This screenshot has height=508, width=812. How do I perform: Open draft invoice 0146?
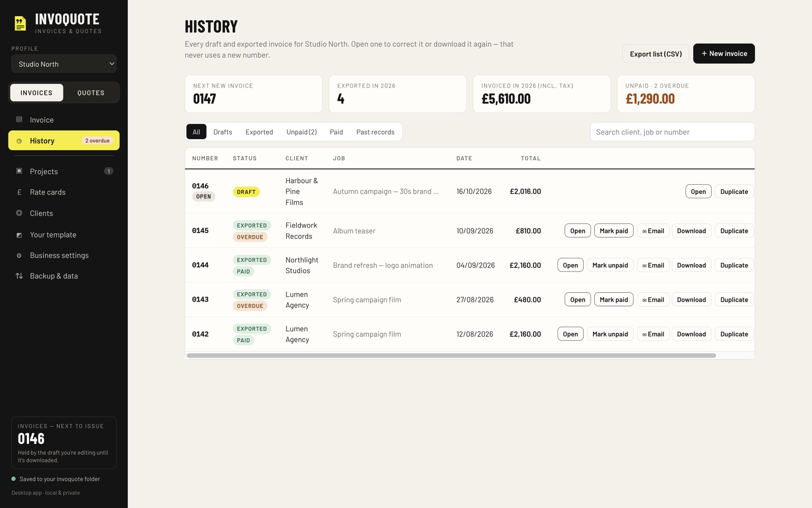(698, 191)
